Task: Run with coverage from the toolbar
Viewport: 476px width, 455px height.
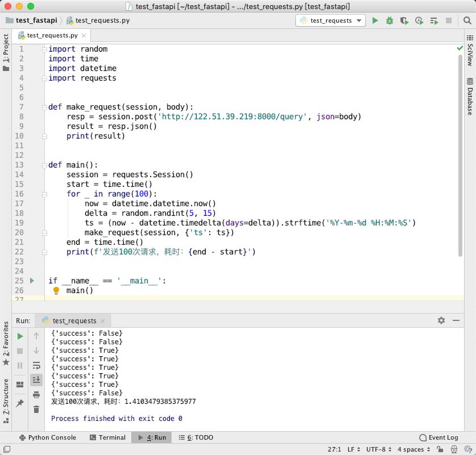Action: (x=404, y=20)
